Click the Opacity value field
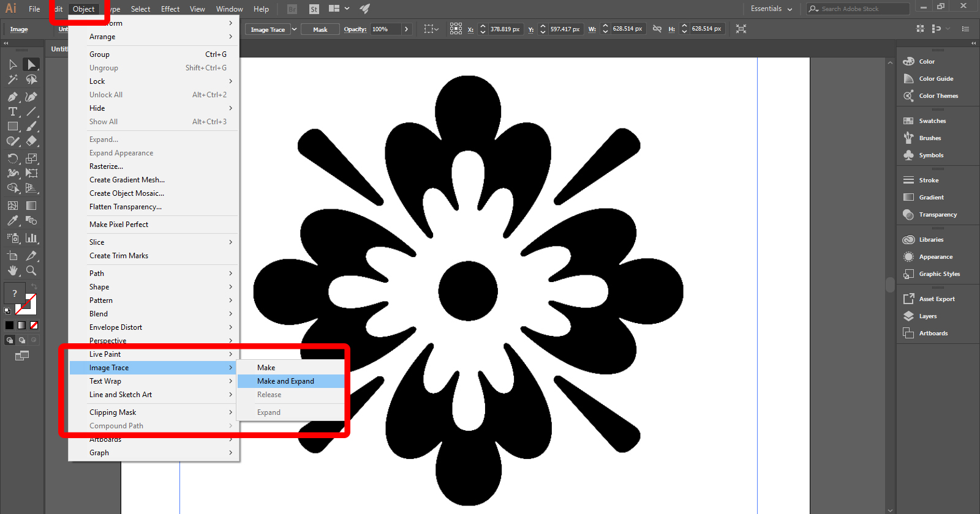This screenshot has width=980, height=514. [x=386, y=29]
